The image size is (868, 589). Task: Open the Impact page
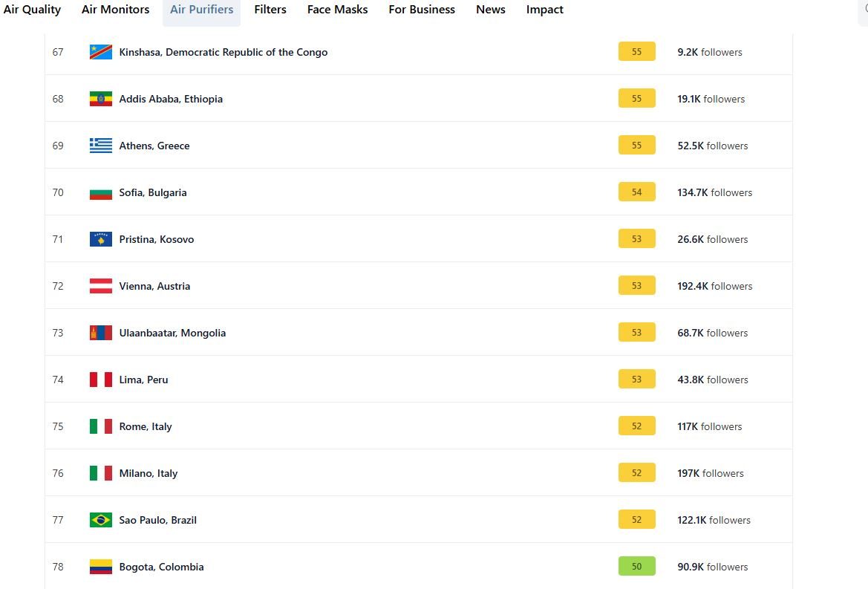(x=545, y=10)
